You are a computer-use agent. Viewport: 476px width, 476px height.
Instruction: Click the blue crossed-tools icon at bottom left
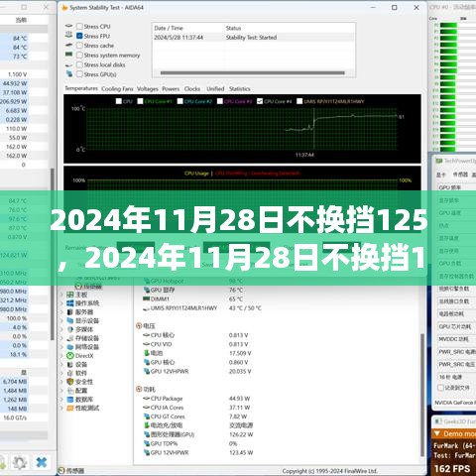(x=42, y=462)
